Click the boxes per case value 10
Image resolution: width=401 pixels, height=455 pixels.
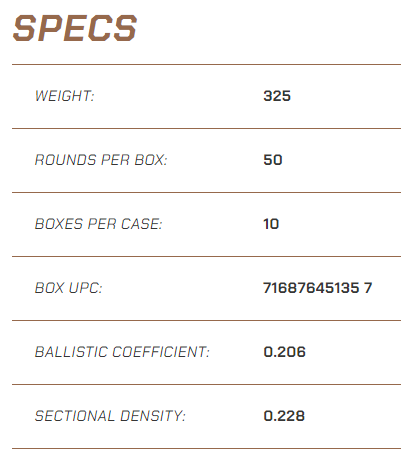(x=271, y=224)
